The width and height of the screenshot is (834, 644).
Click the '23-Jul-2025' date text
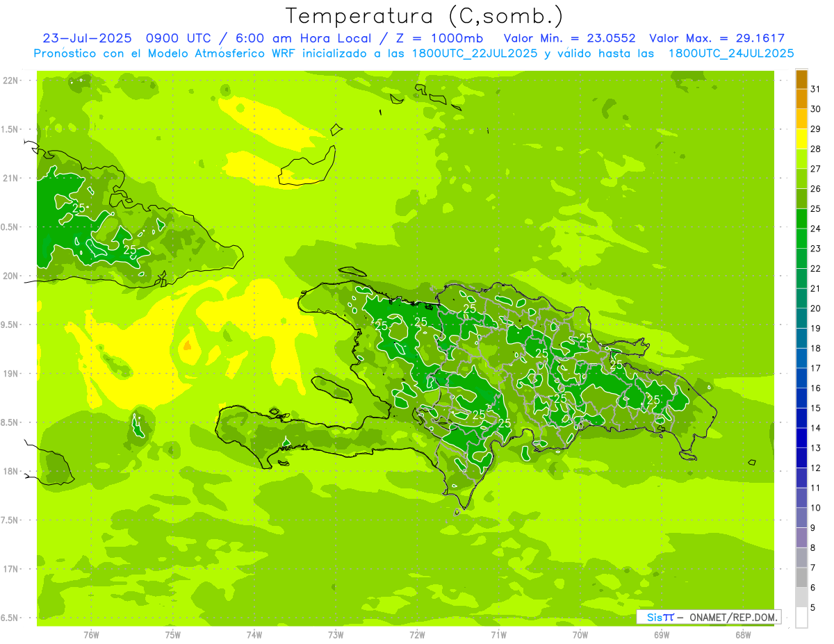[x=87, y=39]
